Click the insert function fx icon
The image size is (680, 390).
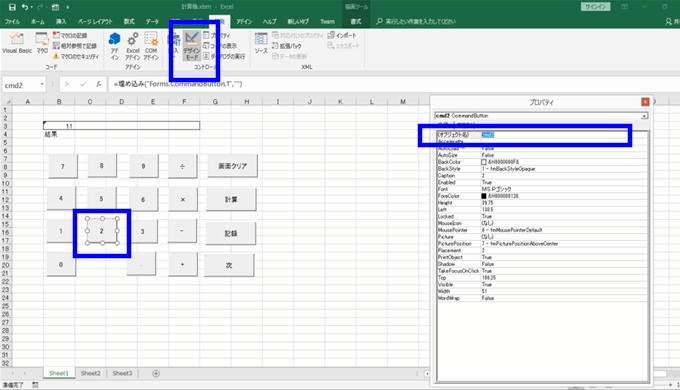(x=99, y=84)
